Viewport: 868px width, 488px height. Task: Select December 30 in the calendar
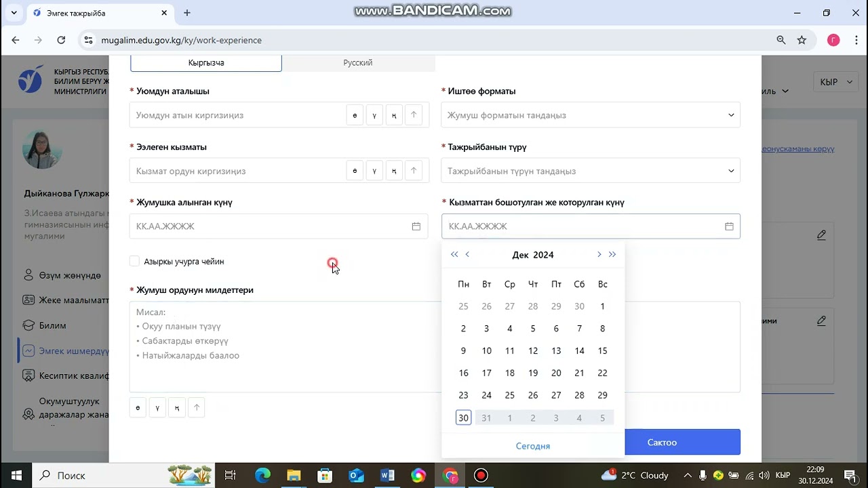[463, 418]
